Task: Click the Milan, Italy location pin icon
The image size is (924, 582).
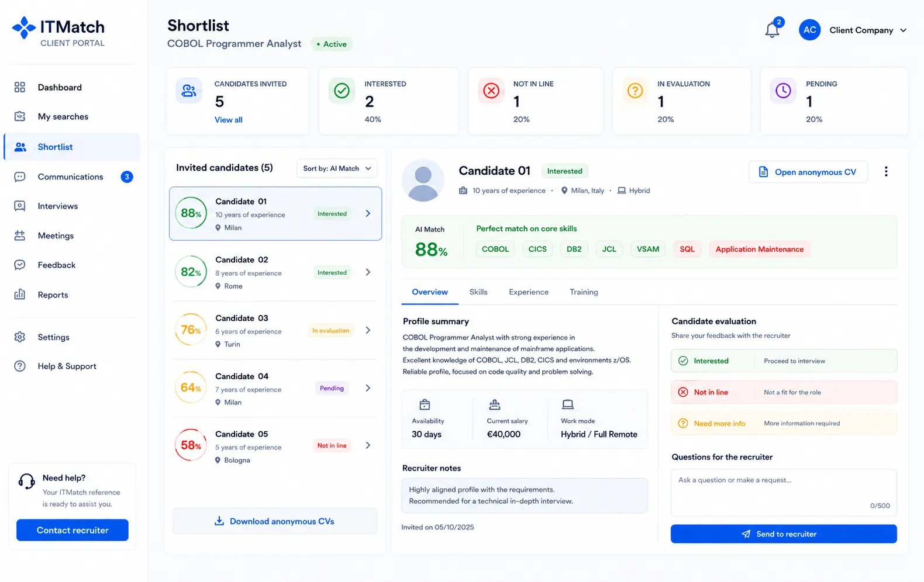Action: pos(564,190)
